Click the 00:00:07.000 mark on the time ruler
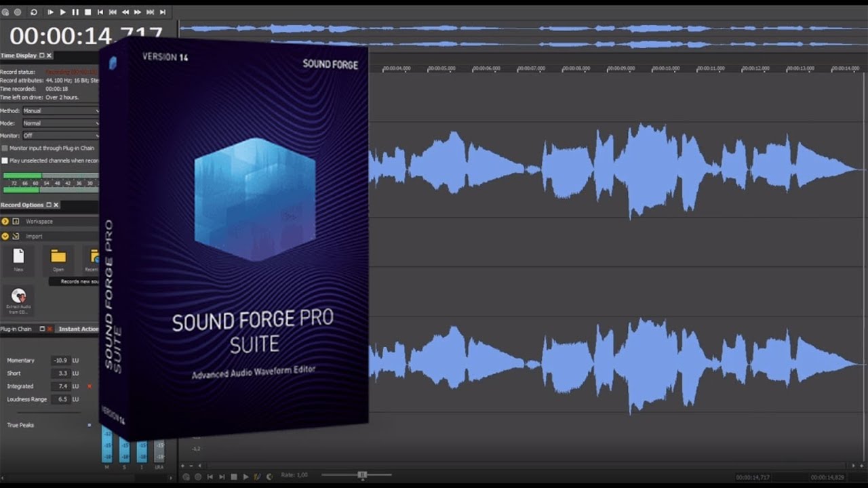868x488 pixels. coord(531,68)
